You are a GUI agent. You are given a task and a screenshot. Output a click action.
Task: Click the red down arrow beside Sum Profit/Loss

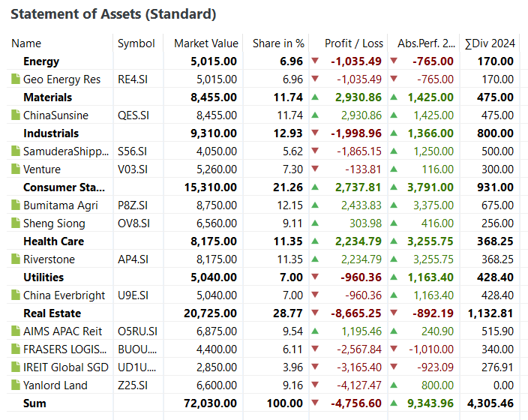(315, 403)
